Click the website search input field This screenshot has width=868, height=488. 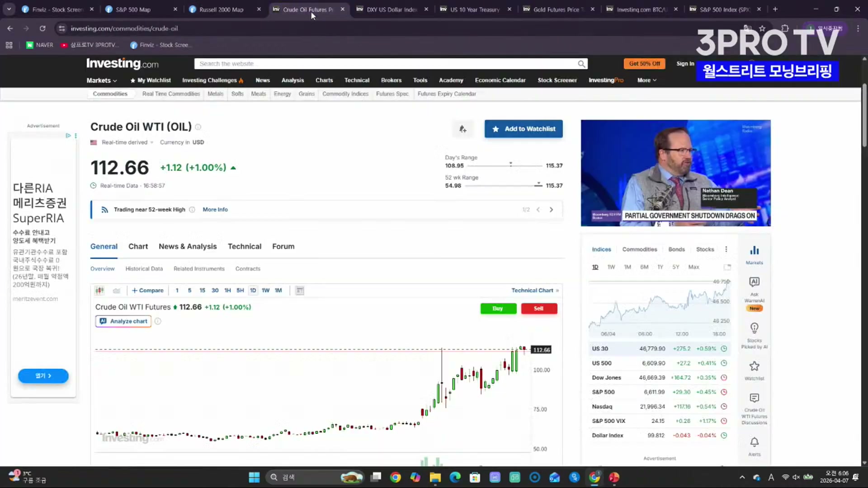[384, 64]
